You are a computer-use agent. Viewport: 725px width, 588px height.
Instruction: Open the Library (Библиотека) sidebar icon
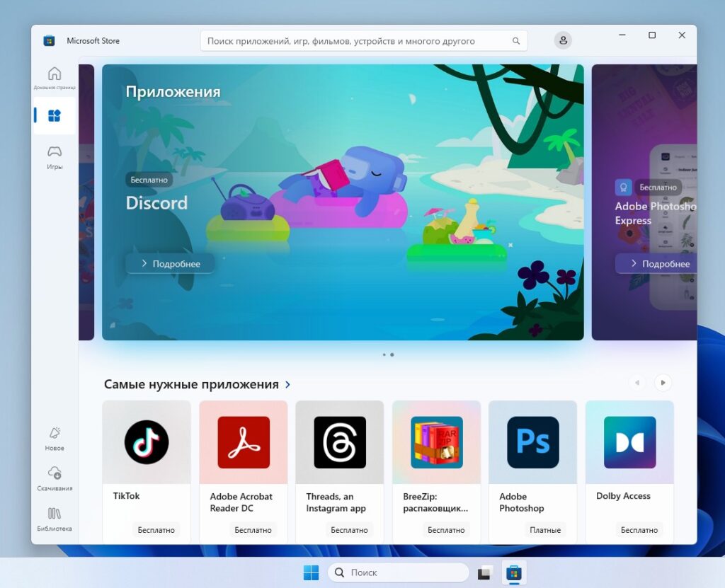click(x=55, y=519)
